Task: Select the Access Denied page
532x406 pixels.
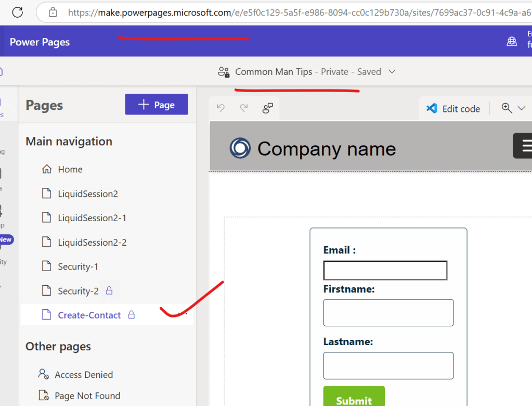Action: [x=84, y=374]
